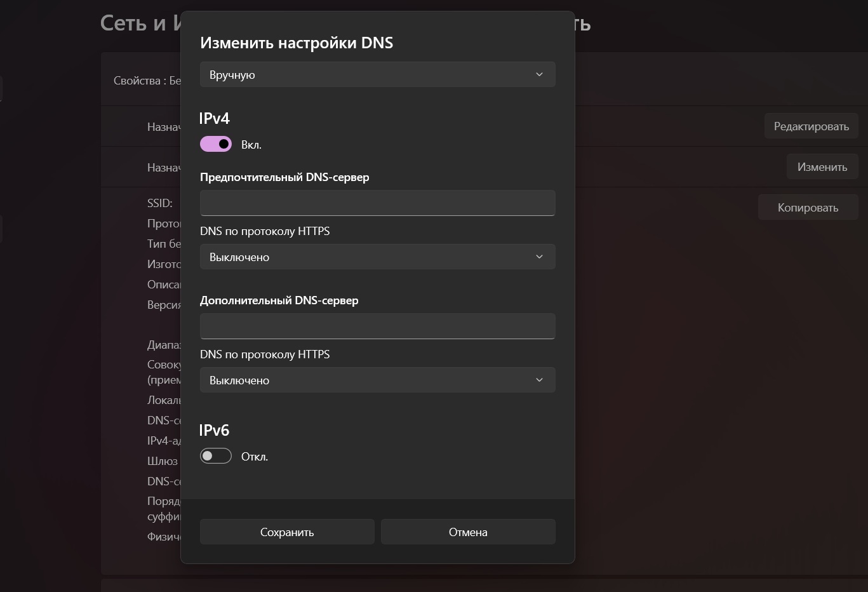This screenshot has height=592, width=868.
Task: Turn off the IPv4 toggle switch
Action: (x=216, y=144)
